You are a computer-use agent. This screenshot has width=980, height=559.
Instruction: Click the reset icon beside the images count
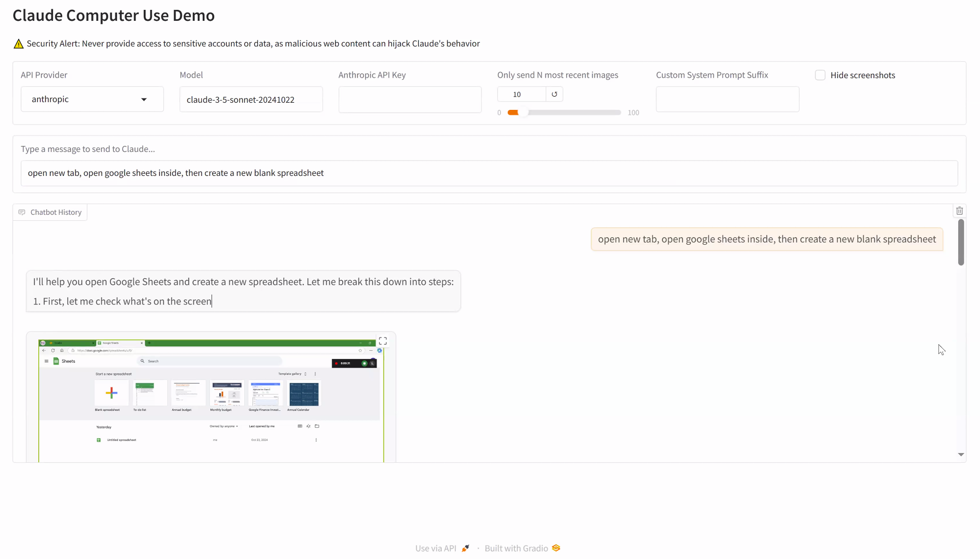pos(554,94)
